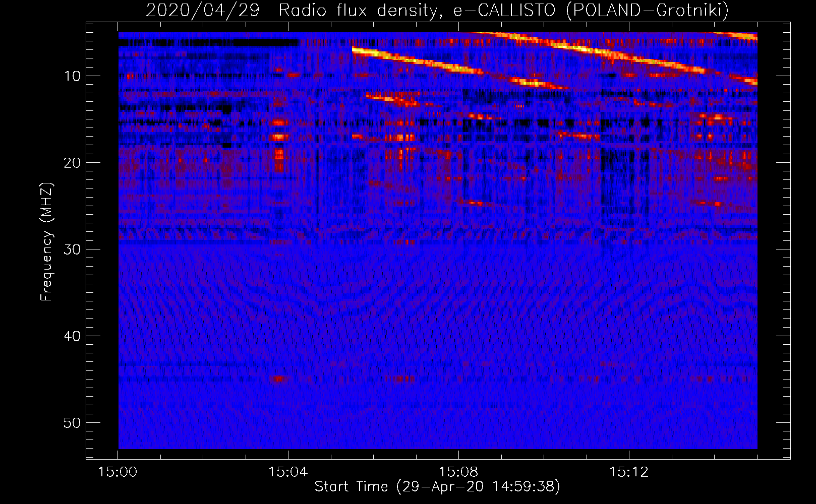816x504 pixels.
Task: Click the '10' frequency tick label
Action: pos(73,76)
